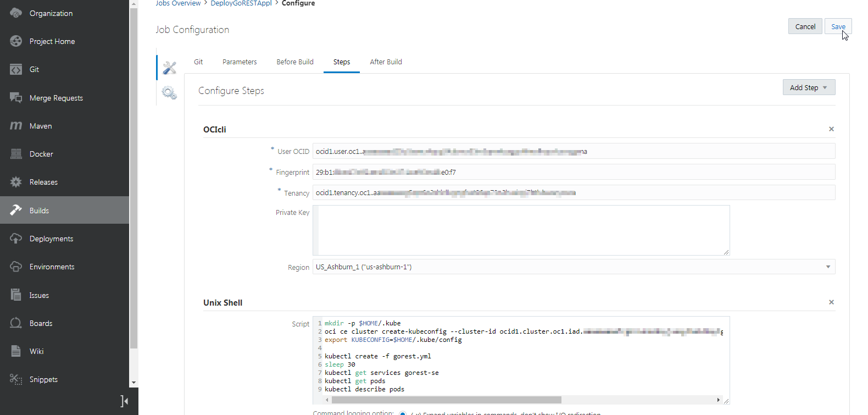868x415 pixels.
Task: Open the DeployGoRESTAppl breadcrumb link
Action: (241, 3)
